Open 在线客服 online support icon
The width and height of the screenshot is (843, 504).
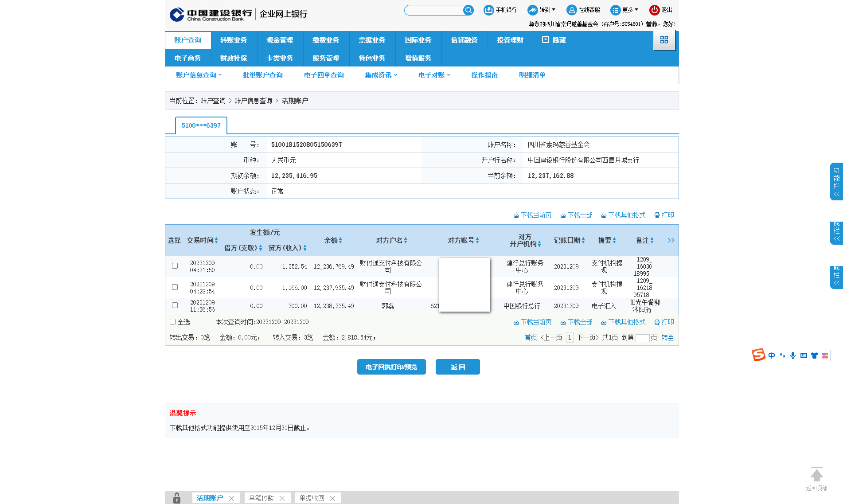pos(572,10)
